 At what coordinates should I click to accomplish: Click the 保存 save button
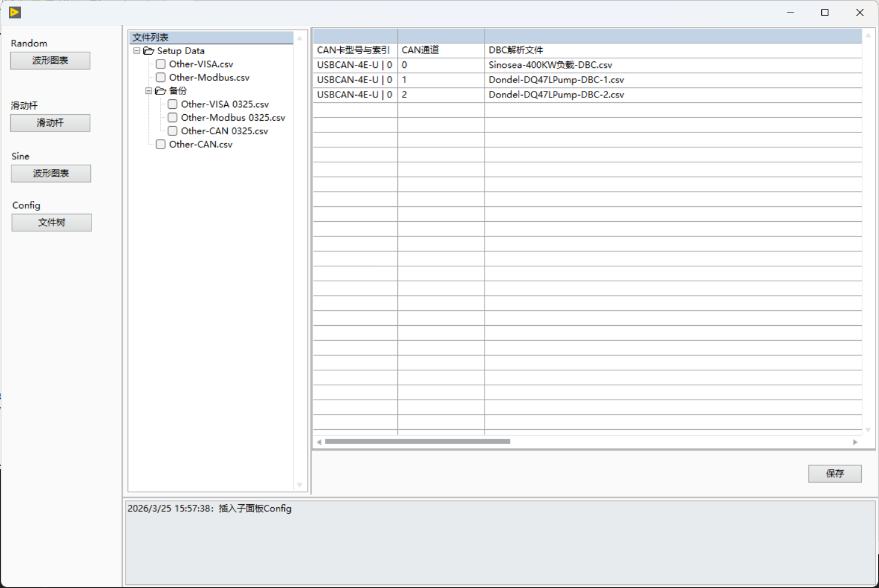click(x=835, y=474)
